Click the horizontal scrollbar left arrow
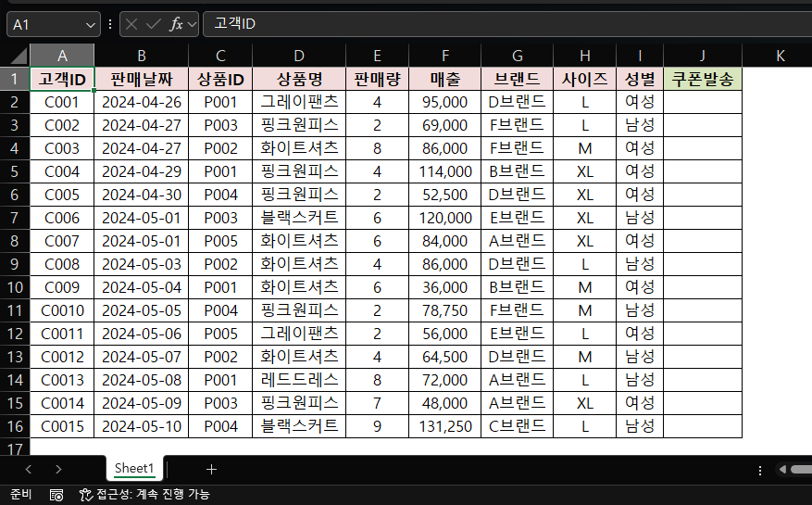Viewport: 812px width, 505px height. (x=782, y=469)
